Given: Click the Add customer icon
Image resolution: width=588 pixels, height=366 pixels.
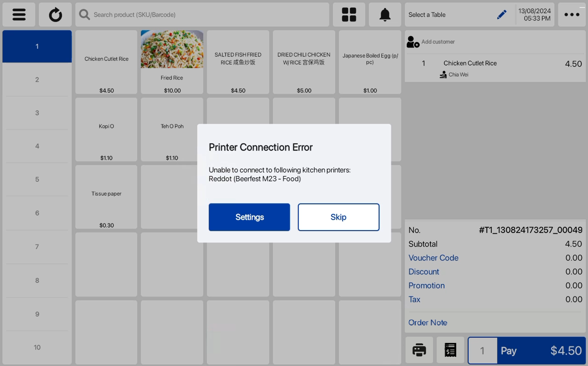Looking at the screenshot, I should click(x=413, y=42).
